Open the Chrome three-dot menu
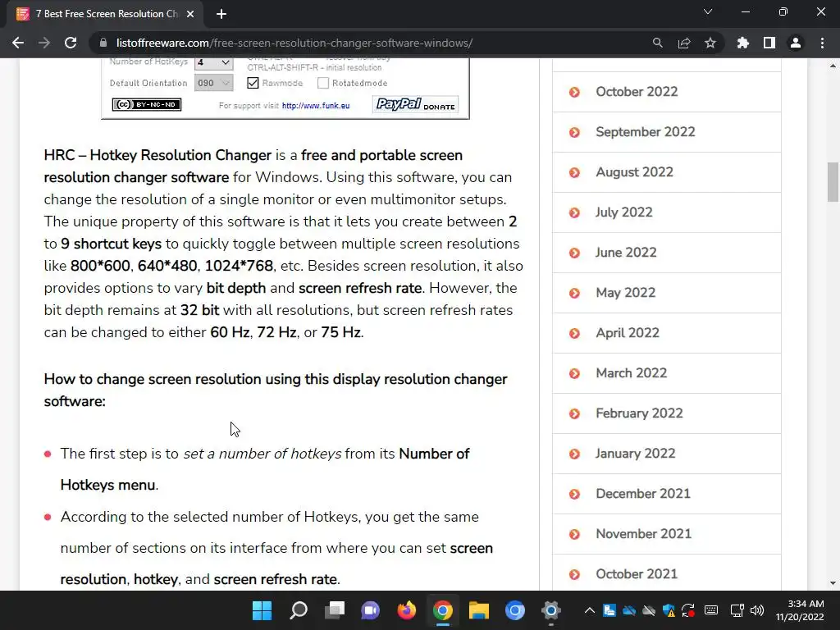This screenshot has width=840, height=630. pyautogui.click(x=822, y=43)
